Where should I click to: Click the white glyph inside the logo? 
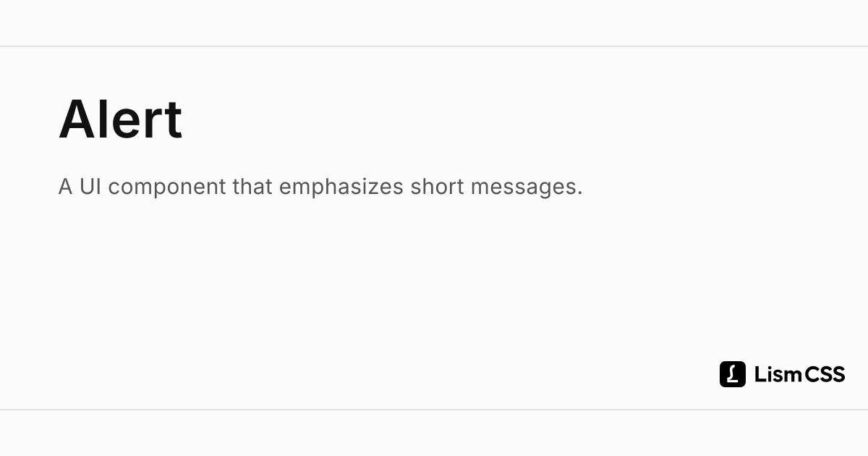coord(732,374)
